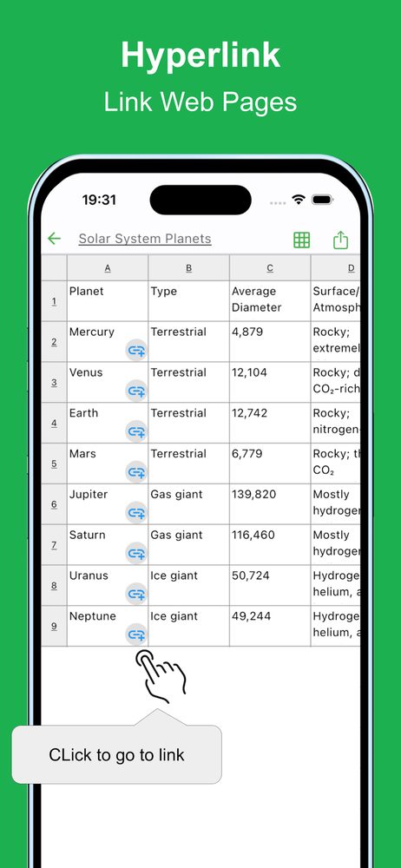The width and height of the screenshot is (401, 868).
Task: Select column B header
Action: 189,268
